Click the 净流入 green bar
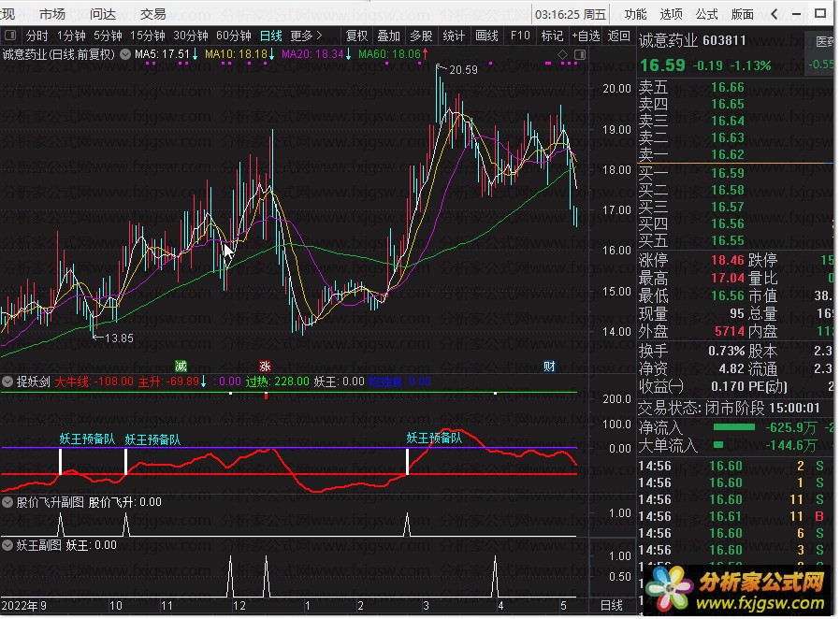840x619 pixels. (734, 427)
